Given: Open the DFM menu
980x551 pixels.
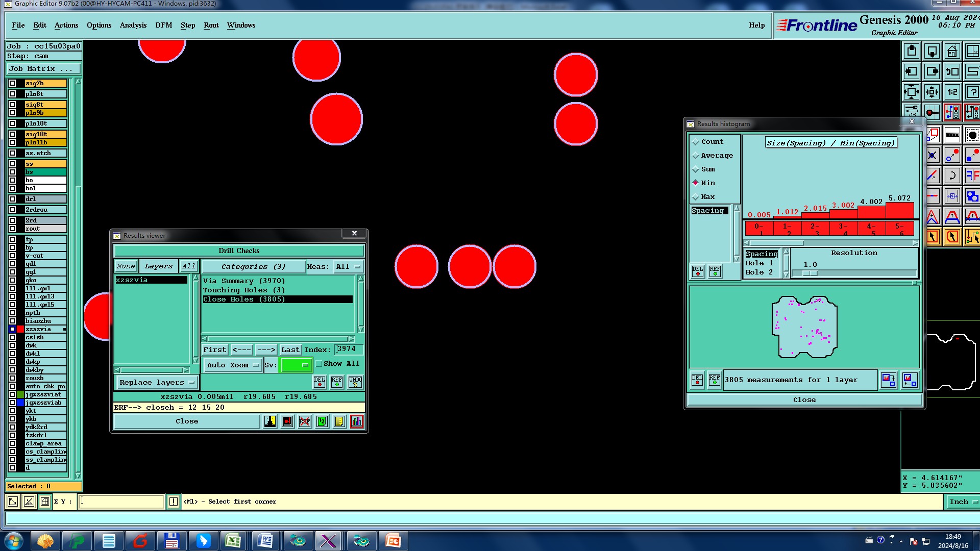Looking at the screenshot, I should point(163,25).
